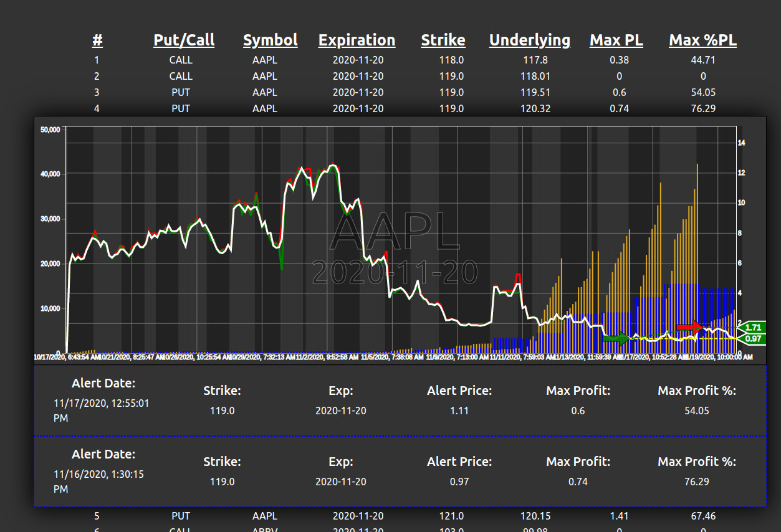Click the 67.46 Max %PL value
The height and width of the screenshot is (532, 781).
tap(703, 516)
